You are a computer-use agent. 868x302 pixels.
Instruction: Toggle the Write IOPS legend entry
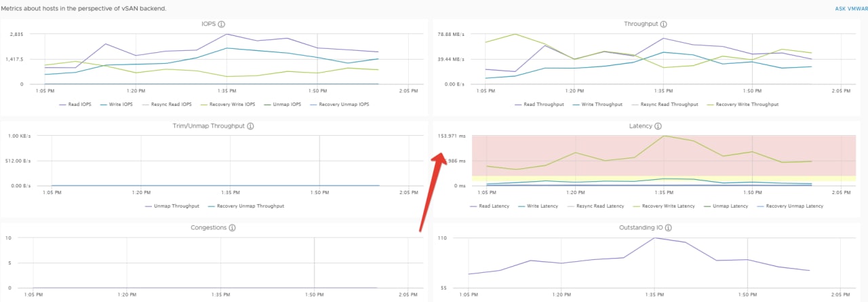click(x=116, y=105)
